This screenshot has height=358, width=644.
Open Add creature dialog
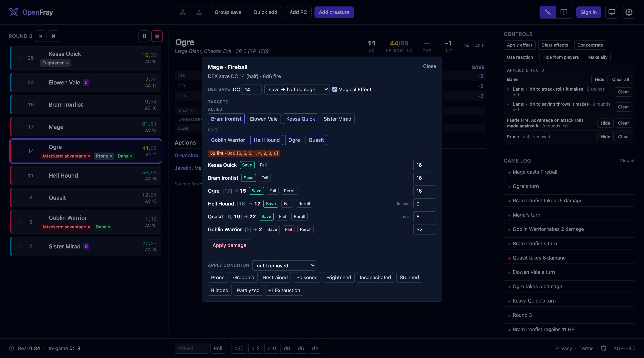tap(334, 12)
